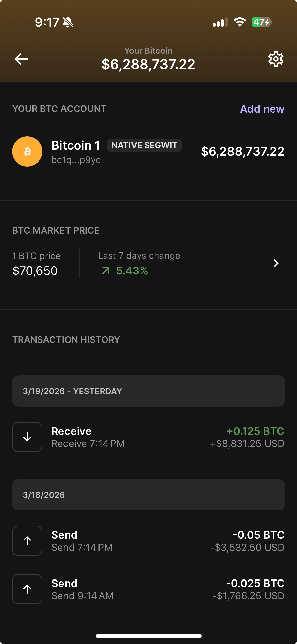Tap the NATIVE SEGWIT badge
Viewport: 297px width, 644px height.
click(x=144, y=145)
